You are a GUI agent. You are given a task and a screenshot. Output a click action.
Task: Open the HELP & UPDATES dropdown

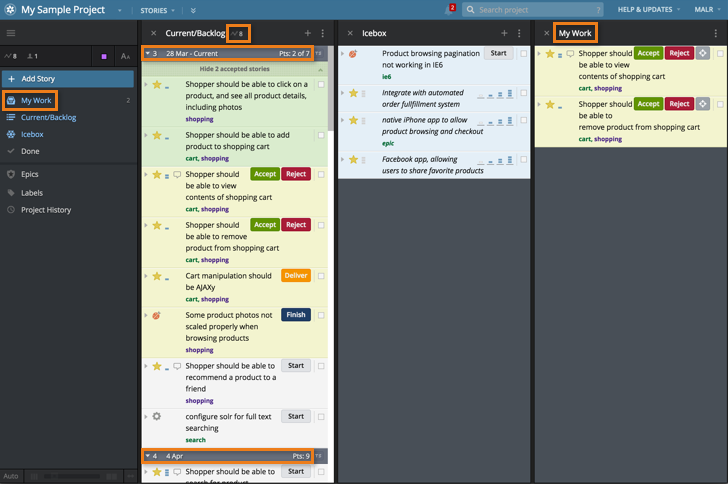click(649, 9)
